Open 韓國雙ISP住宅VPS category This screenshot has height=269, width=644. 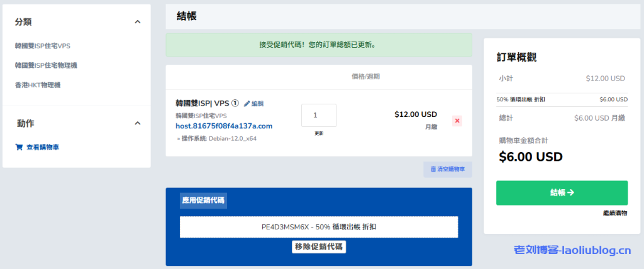[x=43, y=46]
